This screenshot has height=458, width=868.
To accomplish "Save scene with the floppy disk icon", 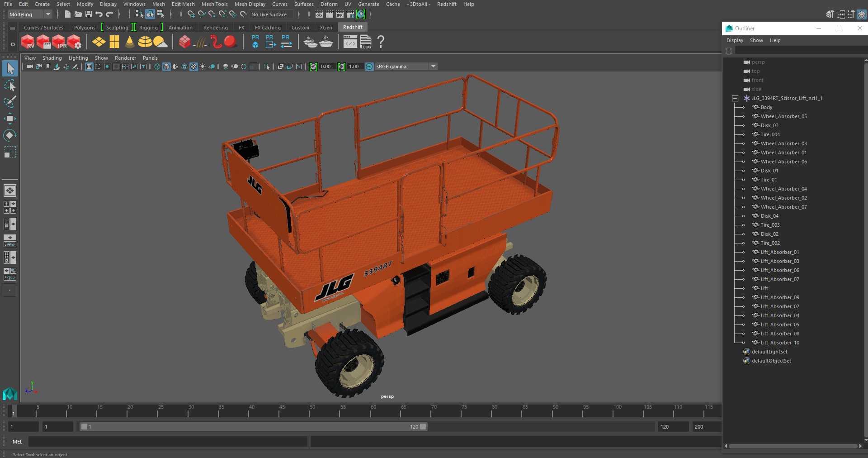I will (89, 14).
